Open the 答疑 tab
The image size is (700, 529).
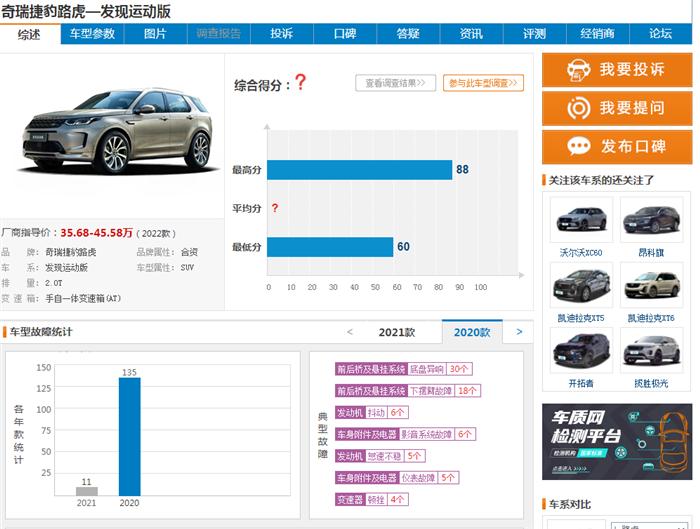point(408,34)
